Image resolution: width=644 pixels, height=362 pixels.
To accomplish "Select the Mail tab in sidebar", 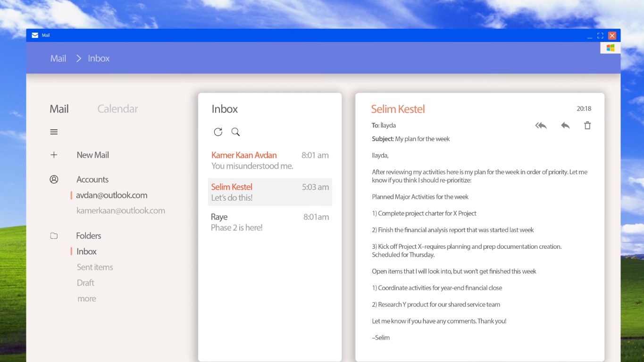I will [59, 109].
